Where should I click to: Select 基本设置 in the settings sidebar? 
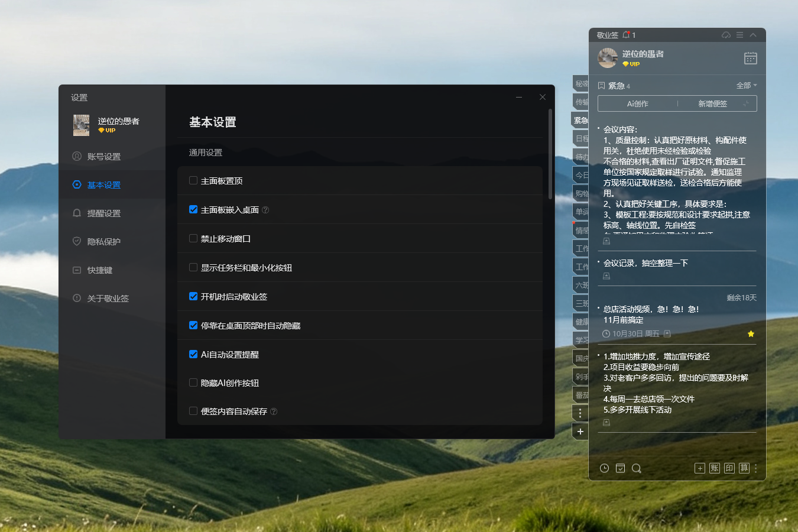(112, 185)
